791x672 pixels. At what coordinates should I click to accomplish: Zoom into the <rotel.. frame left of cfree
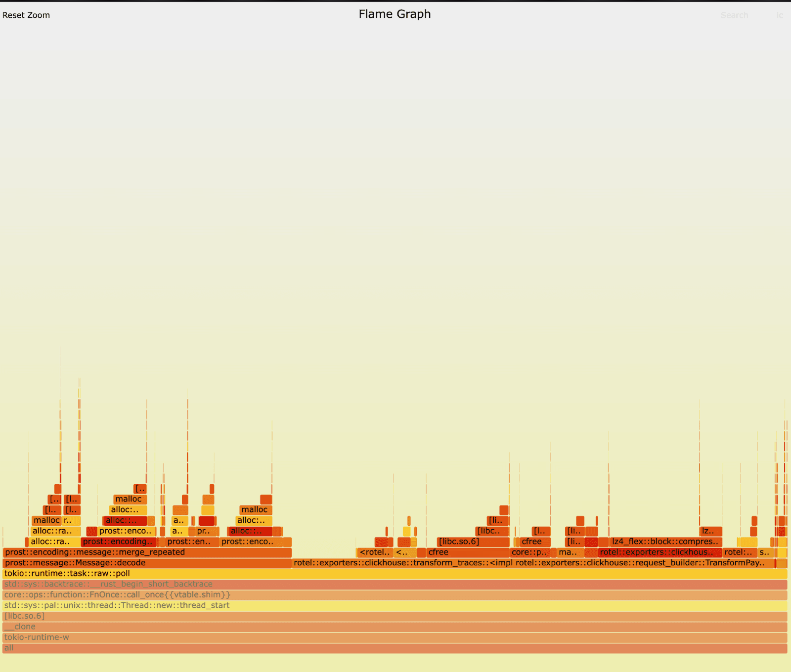[x=374, y=552]
